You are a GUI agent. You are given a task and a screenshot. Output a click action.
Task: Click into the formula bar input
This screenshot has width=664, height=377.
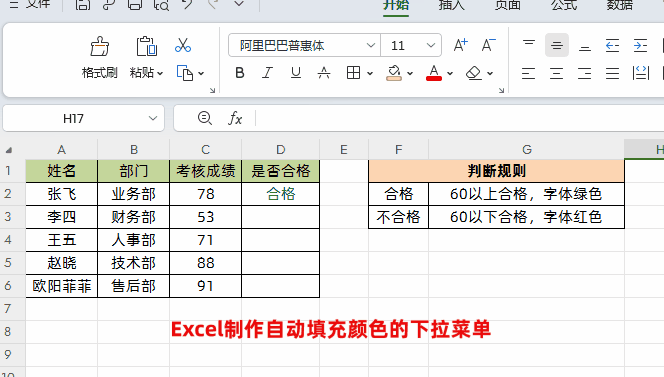tap(461, 118)
